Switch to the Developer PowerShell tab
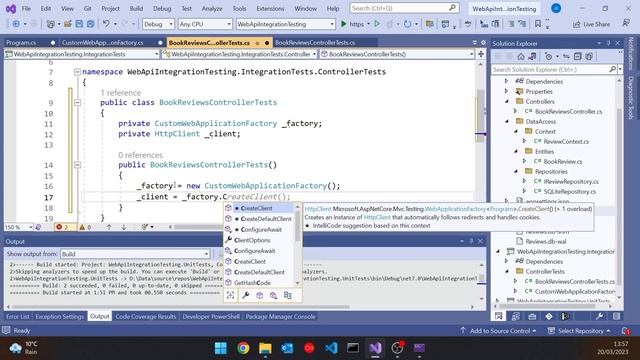The height and width of the screenshot is (360, 640). (211, 316)
